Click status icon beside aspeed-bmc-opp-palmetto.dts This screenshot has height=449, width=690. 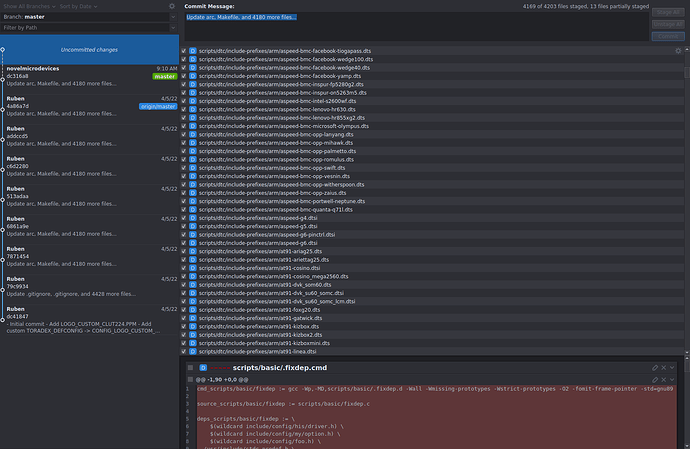193,151
